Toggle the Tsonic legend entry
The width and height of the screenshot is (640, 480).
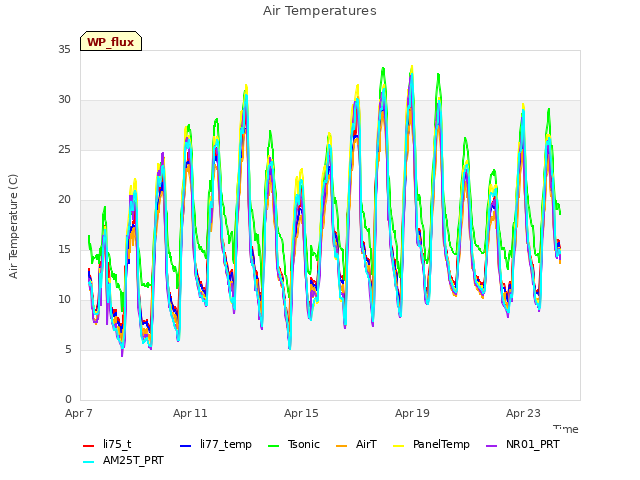pyautogui.click(x=294, y=444)
